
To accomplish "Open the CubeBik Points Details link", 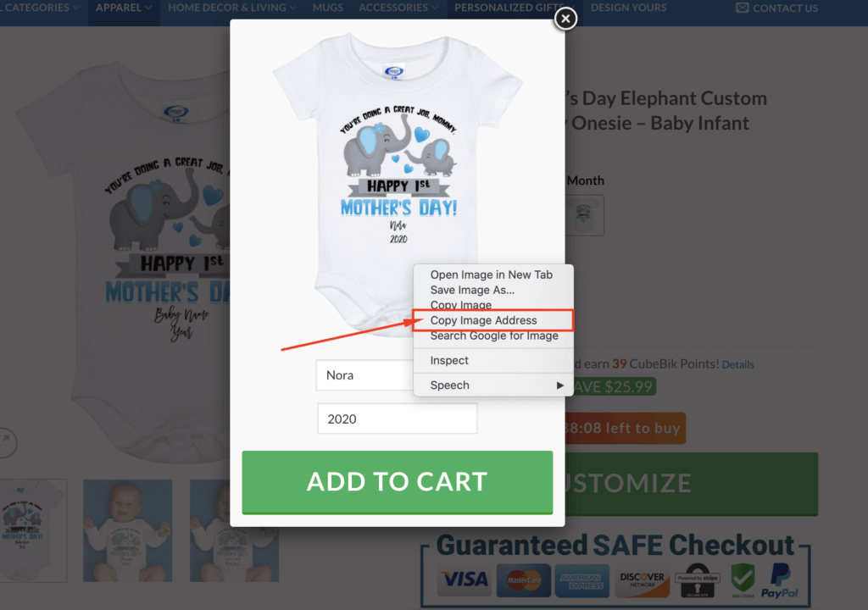I will (737, 365).
